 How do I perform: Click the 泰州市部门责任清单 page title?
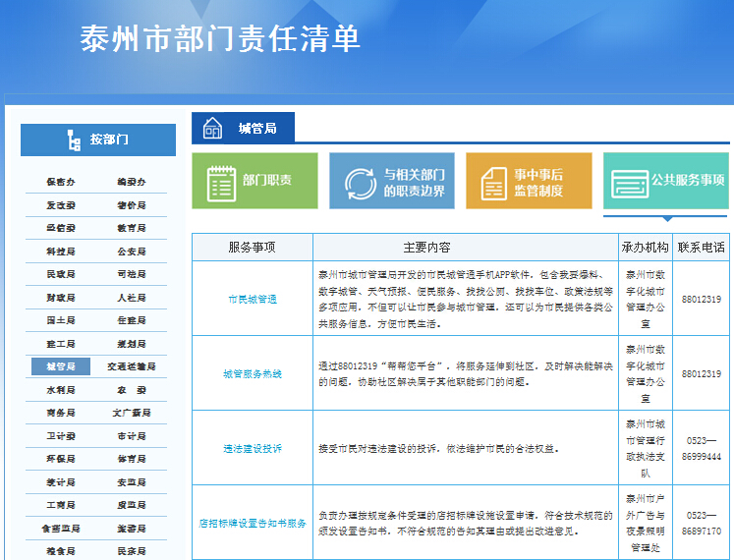220,38
